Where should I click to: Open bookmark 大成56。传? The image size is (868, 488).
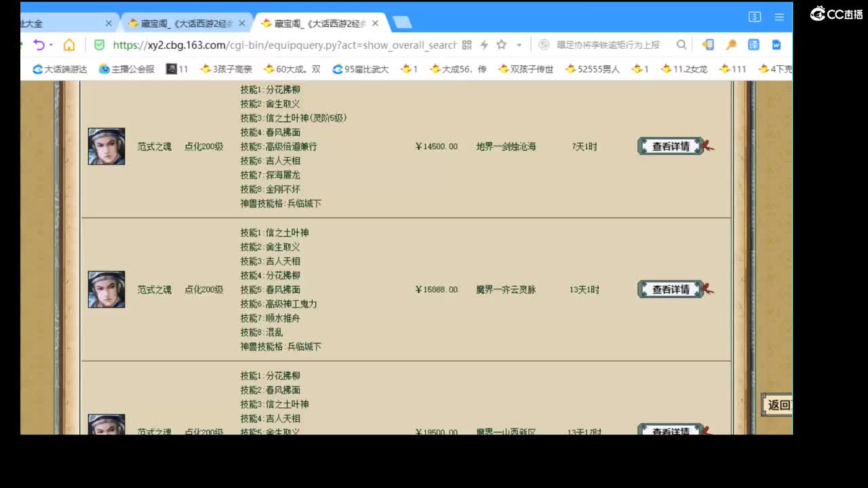click(457, 69)
